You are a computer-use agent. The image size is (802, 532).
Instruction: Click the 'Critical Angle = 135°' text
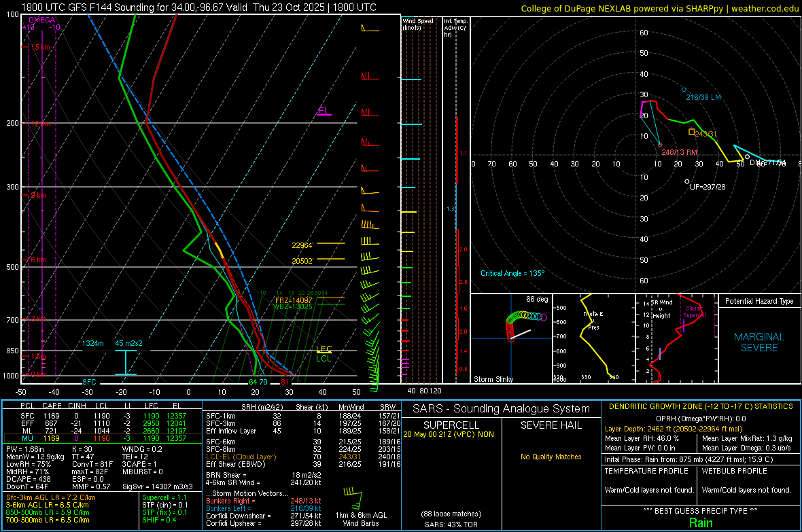coord(512,273)
